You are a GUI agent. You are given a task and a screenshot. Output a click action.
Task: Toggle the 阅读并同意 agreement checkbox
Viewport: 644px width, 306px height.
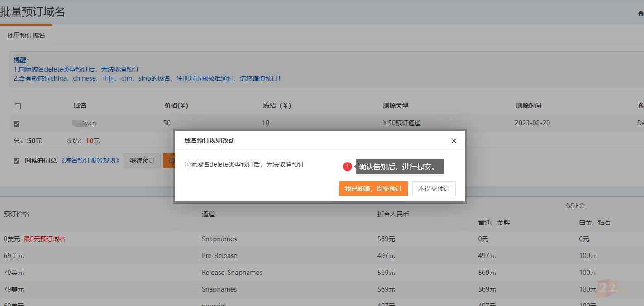(x=17, y=161)
